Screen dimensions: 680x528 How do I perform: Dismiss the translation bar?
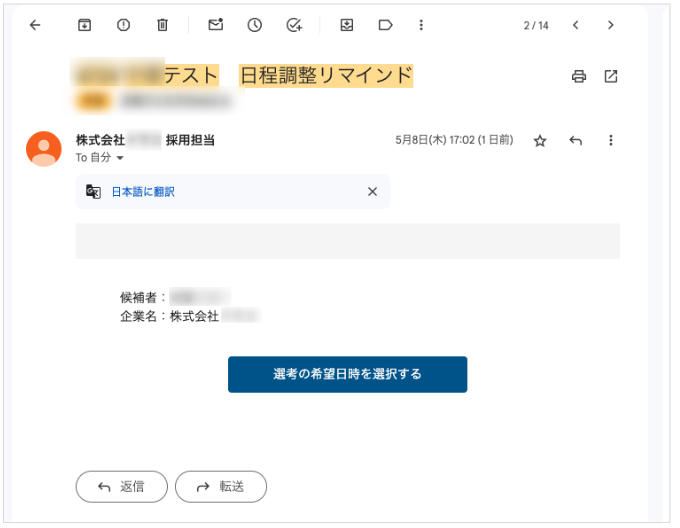click(372, 192)
